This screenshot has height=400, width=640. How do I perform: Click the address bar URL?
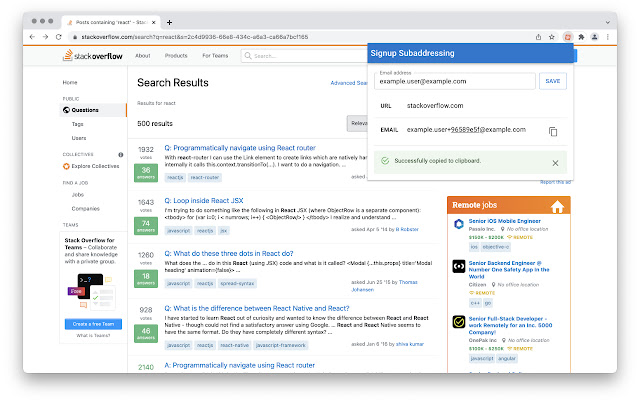pyautogui.click(x=195, y=37)
